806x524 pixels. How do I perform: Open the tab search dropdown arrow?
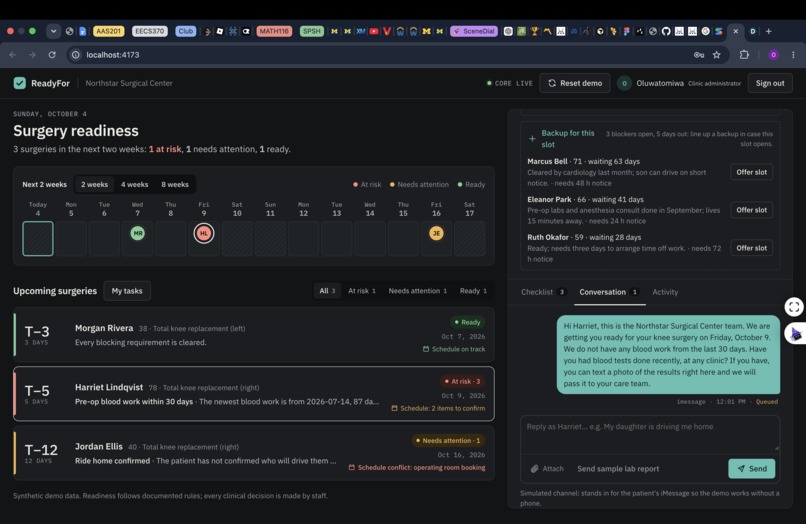pyautogui.click(x=53, y=31)
